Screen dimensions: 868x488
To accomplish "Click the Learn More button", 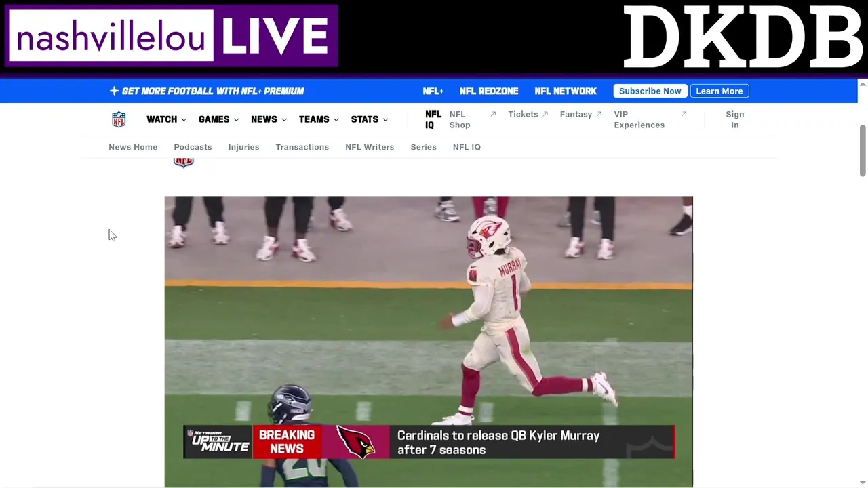I will pos(719,91).
